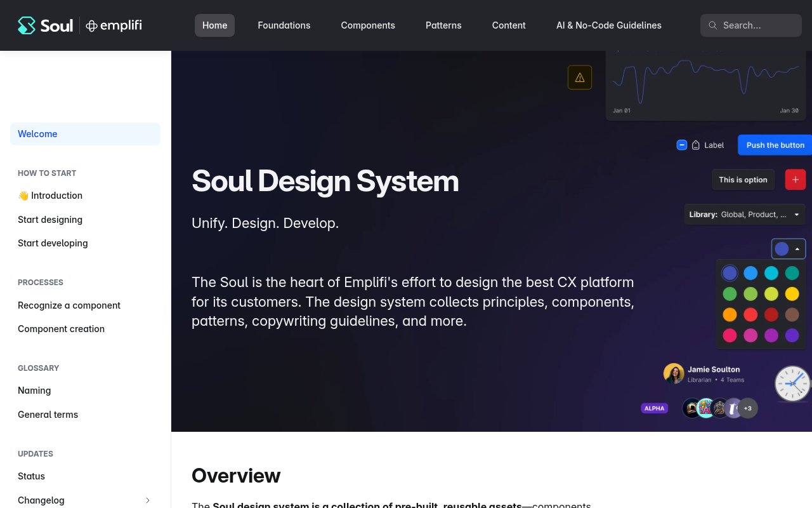This screenshot has height=508, width=812.
Task: Click the Jamie Soulton name text
Action: (x=714, y=370)
